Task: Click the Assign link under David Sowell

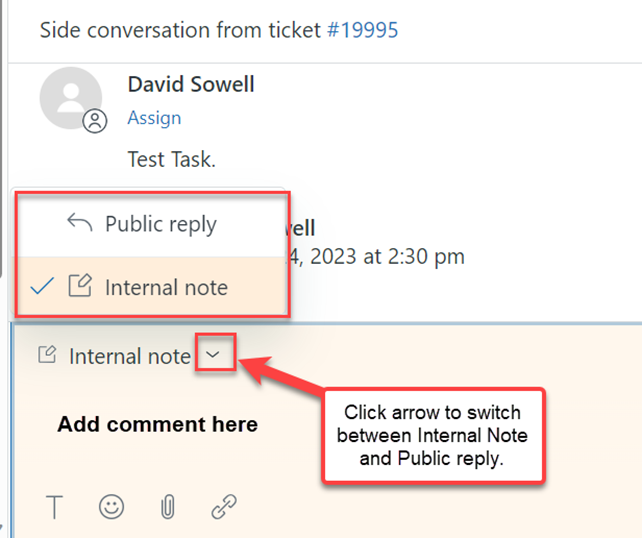Action: 154,118
